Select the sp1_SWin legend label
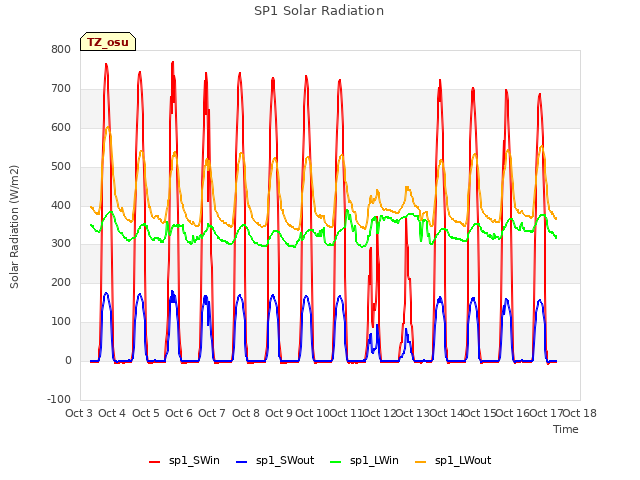 [x=194, y=460]
